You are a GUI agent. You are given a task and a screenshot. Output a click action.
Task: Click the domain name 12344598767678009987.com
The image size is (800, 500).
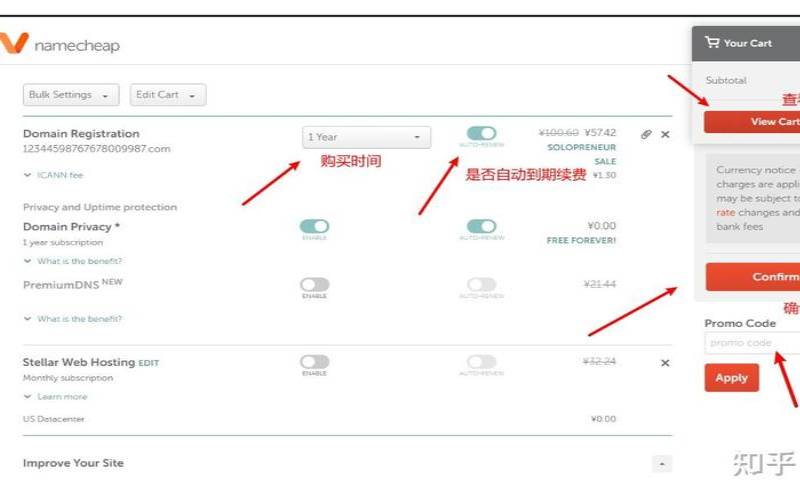96,149
